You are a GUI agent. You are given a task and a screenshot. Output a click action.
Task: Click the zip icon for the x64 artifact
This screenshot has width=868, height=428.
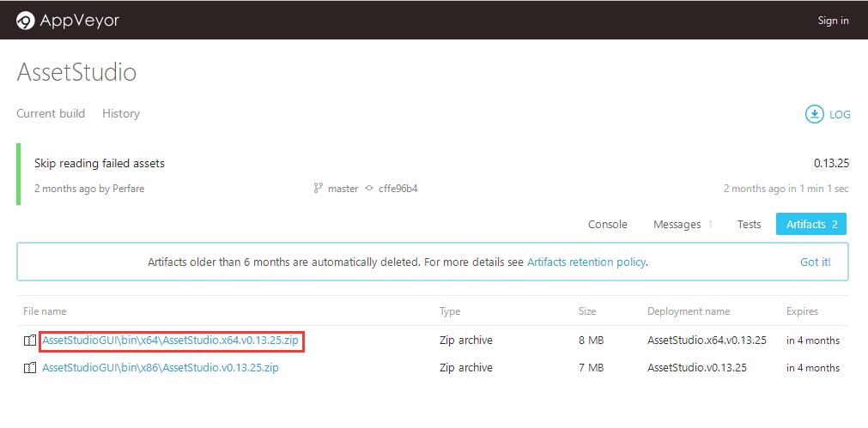click(x=30, y=341)
